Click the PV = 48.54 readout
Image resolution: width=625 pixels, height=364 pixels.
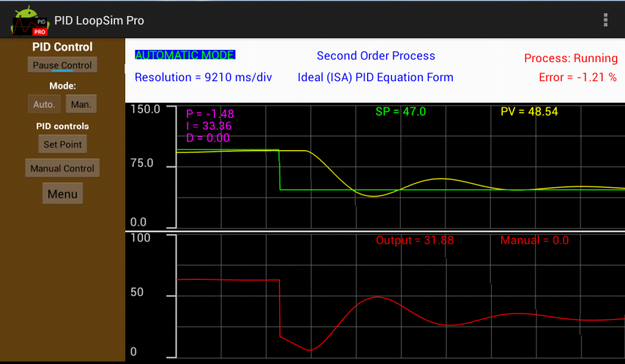(529, 111)
